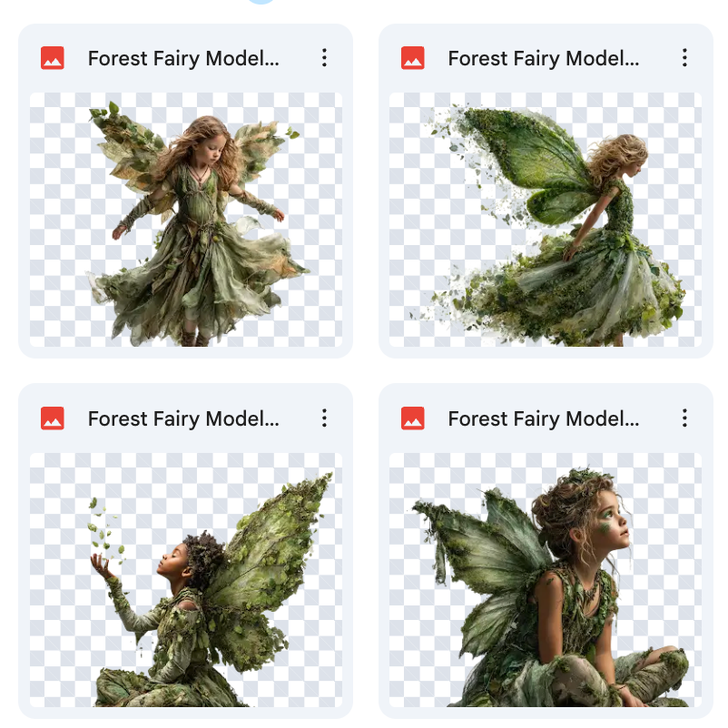
Task: Open three-dot menu for kneeling fairy file
Action: coord(324,418)
